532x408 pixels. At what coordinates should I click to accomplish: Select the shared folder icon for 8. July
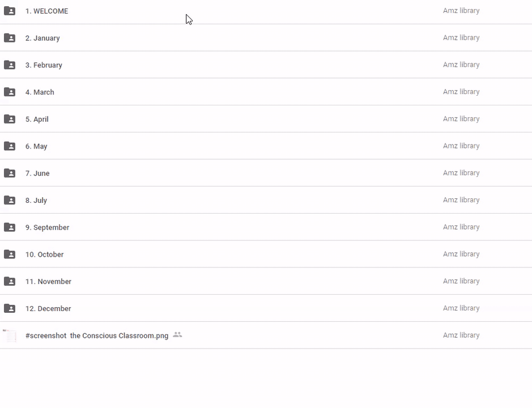pyautogui.click(x=10, y=200)
